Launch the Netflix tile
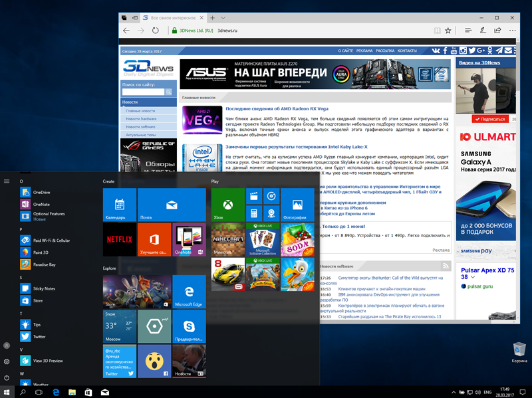 click(120, 239)
